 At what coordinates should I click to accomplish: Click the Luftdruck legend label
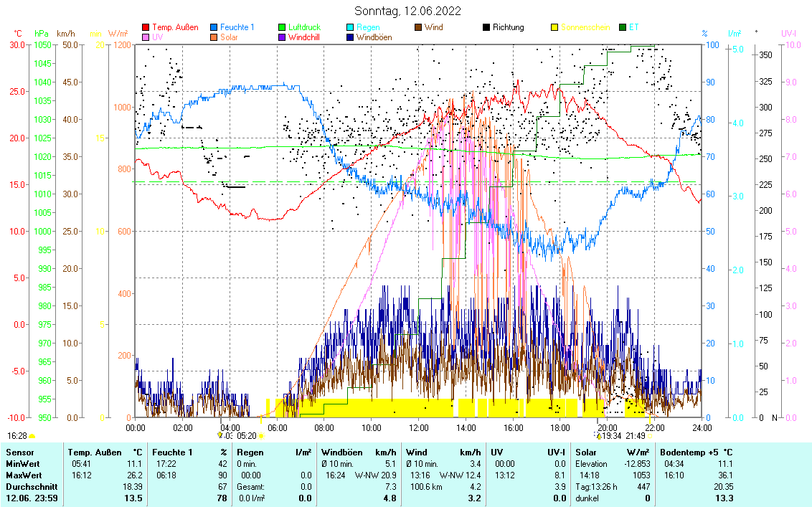tap(304, 27)
